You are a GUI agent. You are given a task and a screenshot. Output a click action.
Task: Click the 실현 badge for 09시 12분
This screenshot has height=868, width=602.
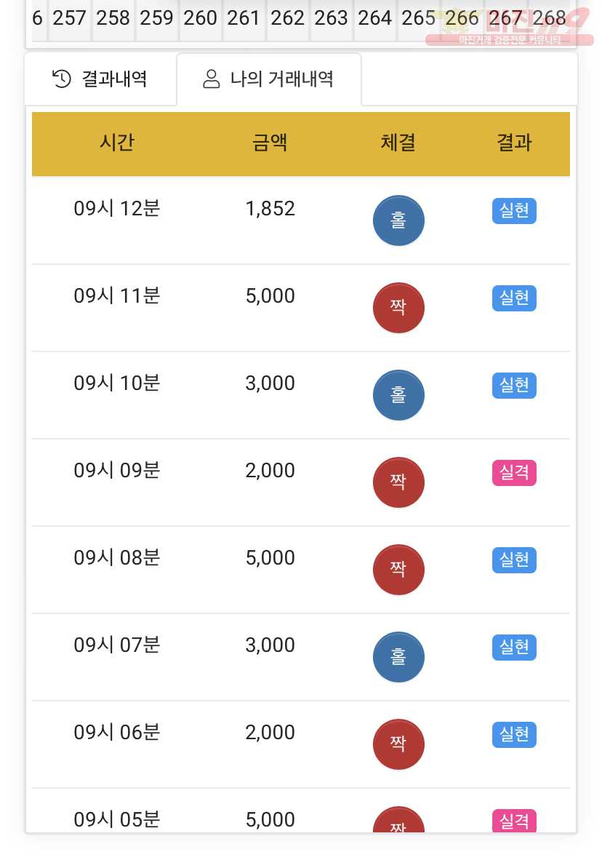(514, 211)
